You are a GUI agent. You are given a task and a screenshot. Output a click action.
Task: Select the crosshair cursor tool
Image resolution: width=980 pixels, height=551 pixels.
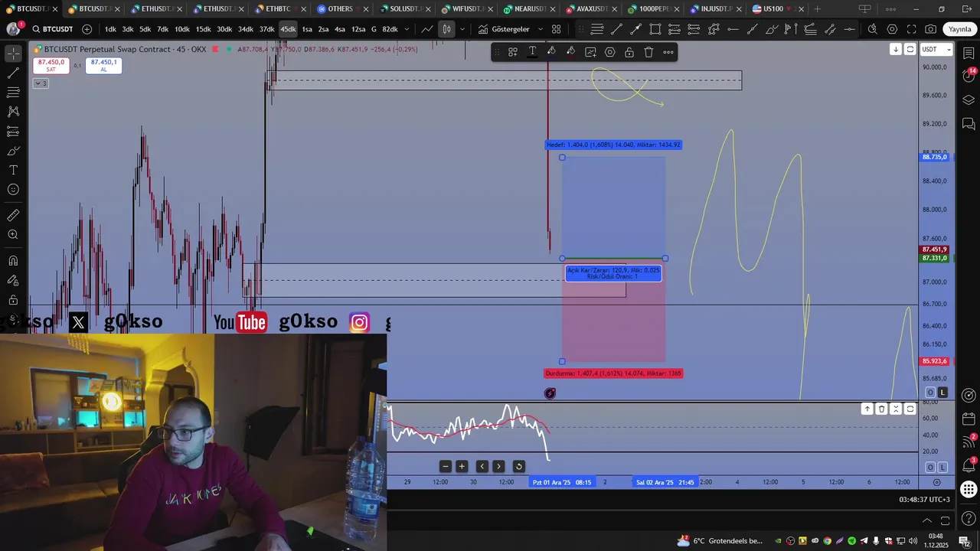pyautogui.click(x=13, y=54)
